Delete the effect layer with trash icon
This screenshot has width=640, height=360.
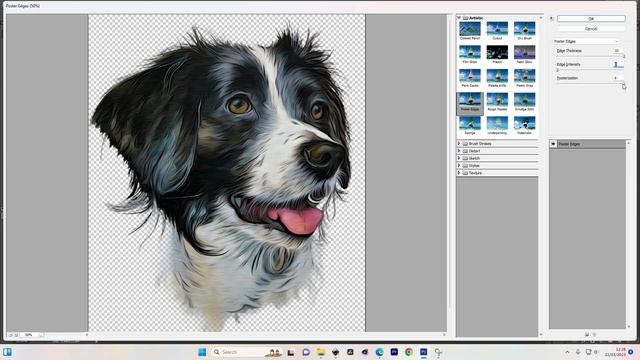point(594,334)
